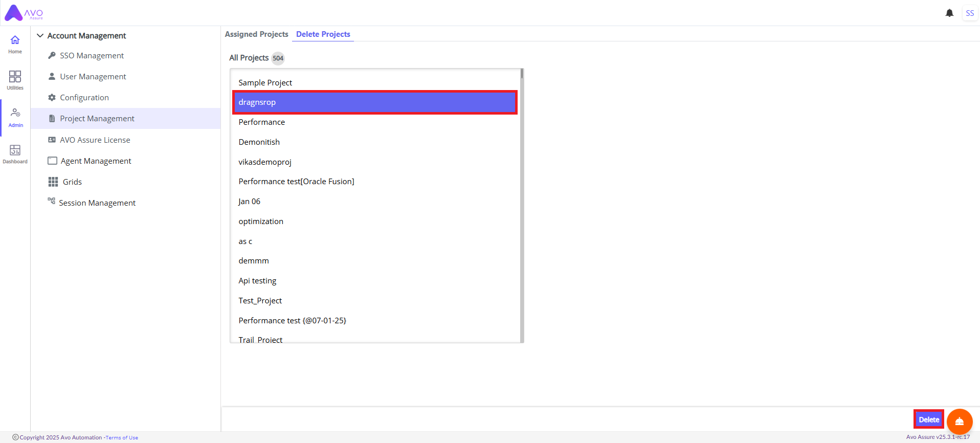Click the Avo Assure logo
The image size is (980, 443).
pyautogui.click(x=24, y=13)
